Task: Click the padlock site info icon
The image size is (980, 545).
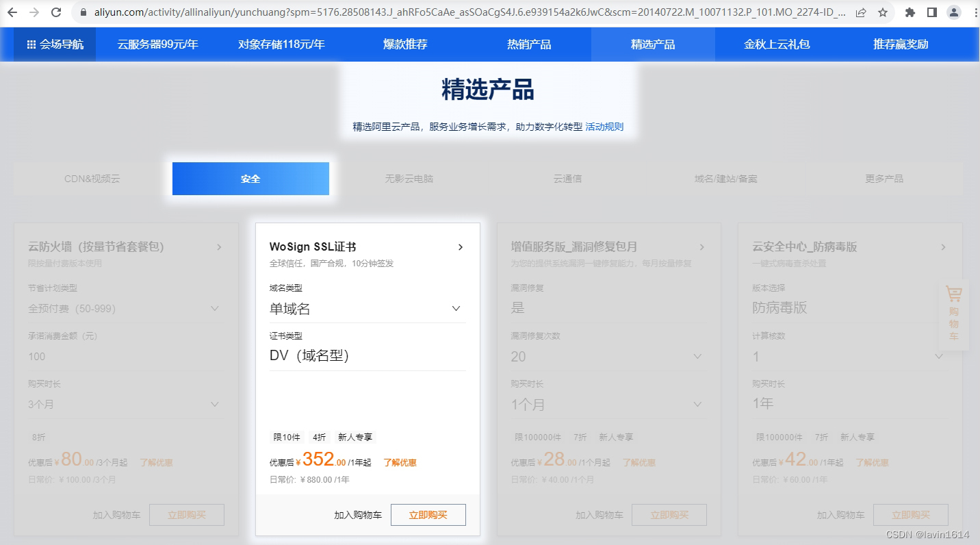Action: (84, 12)
